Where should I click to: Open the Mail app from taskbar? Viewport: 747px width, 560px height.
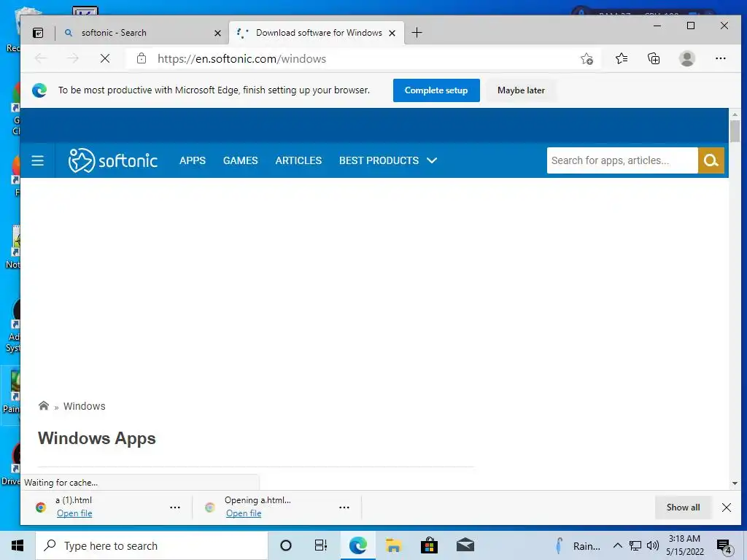(x=465, y=545)
